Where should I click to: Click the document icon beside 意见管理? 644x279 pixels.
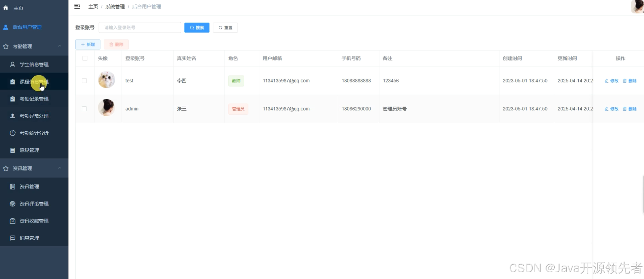[13, 150]
